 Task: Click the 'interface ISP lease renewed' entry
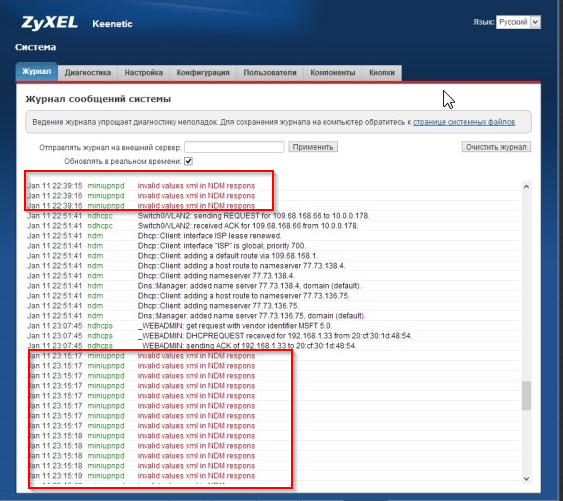point(273,236)
